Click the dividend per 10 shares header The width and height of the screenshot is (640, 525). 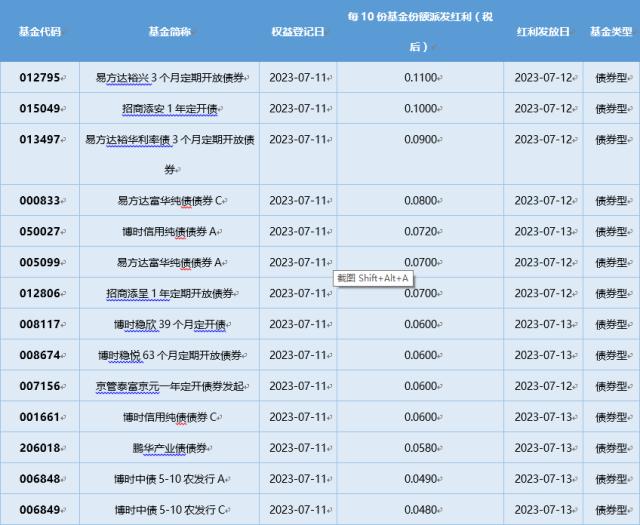(x=420, y=31)
